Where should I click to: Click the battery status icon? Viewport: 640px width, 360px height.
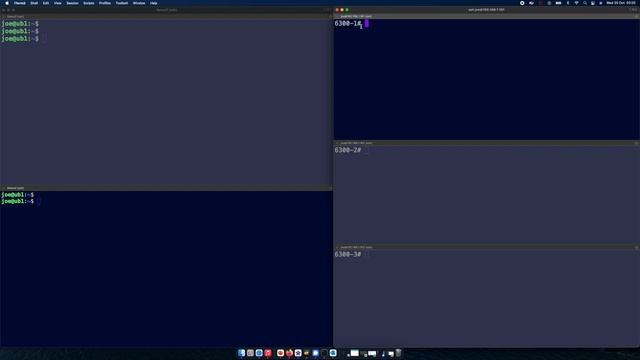558,3
